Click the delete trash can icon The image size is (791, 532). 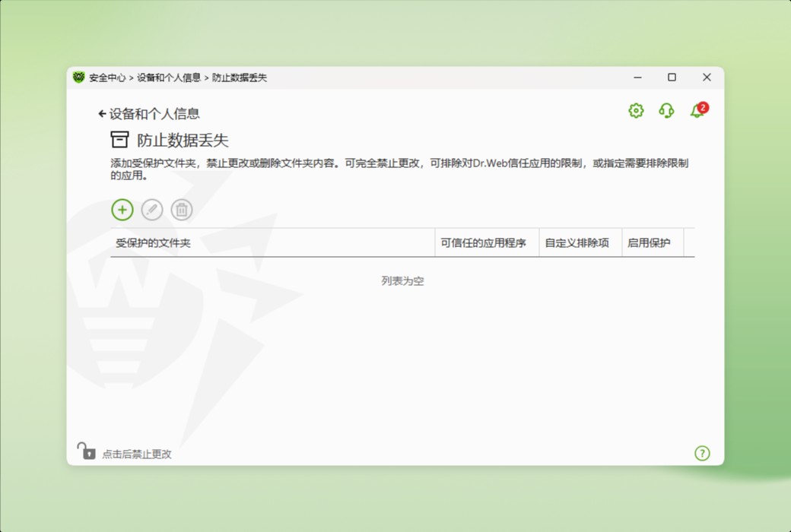[x=181, y=209]
